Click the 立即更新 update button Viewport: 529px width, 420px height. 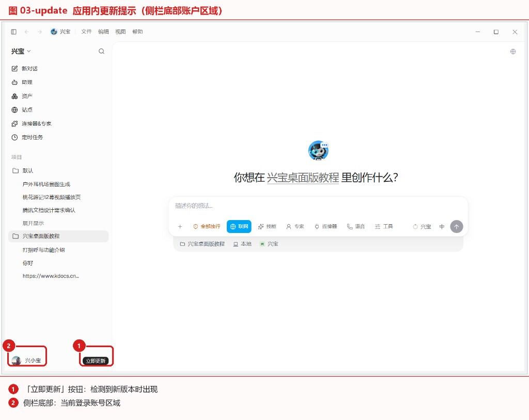coord(96,361)
